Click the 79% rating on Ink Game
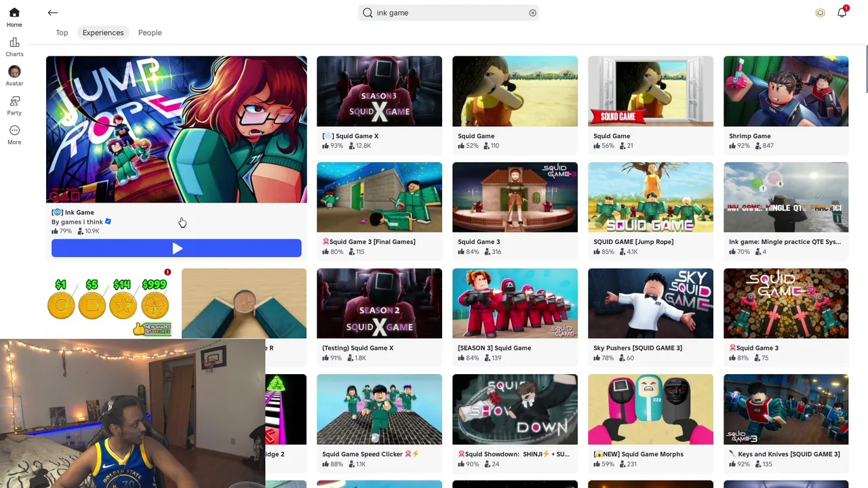The image size is (868, 488). point(62,231)
